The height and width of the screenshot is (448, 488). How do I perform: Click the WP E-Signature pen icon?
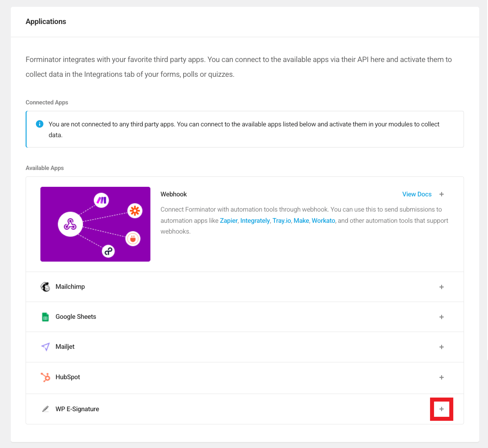pyautogui.click(x=45, y=409)
